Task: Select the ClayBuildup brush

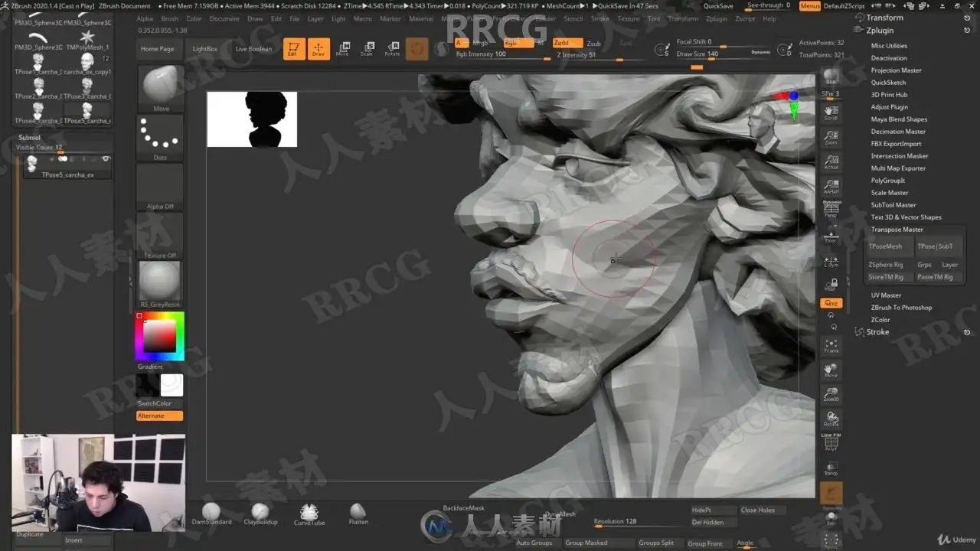Action: (x=260, y=514)
